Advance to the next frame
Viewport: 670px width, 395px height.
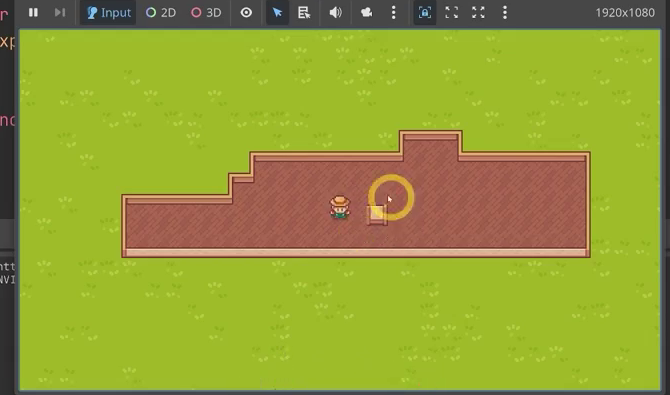point(60,12)
